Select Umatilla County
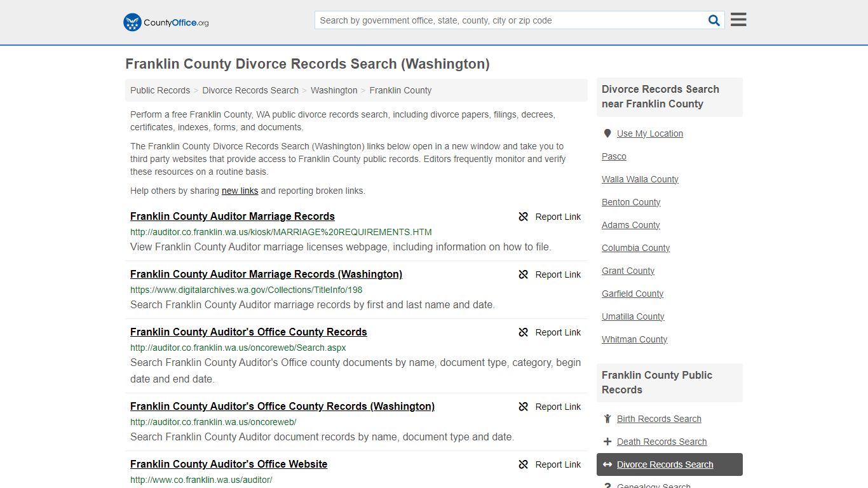868x488 pixels. tap(633, 316)
